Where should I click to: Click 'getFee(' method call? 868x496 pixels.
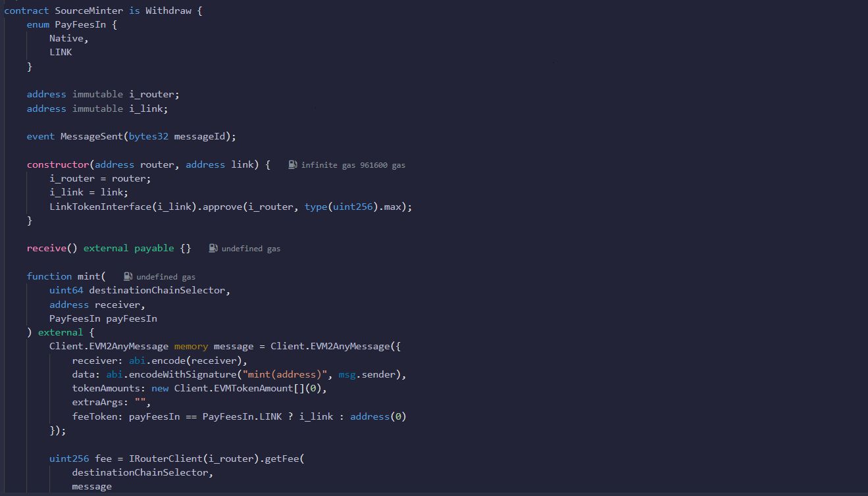click(x=284, y=459)
